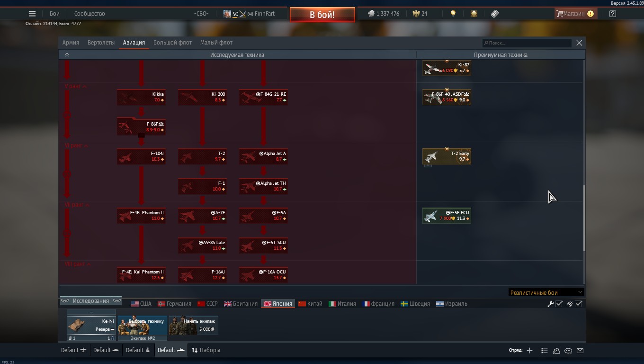Add squad member with plus icon
This screenshot has width=644, height=364.
coord(529,350)
